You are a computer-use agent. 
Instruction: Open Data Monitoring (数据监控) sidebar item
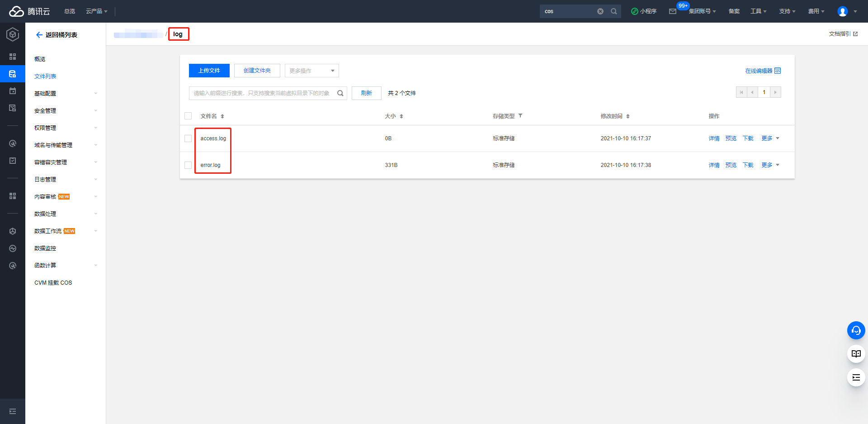click(45, 248)
